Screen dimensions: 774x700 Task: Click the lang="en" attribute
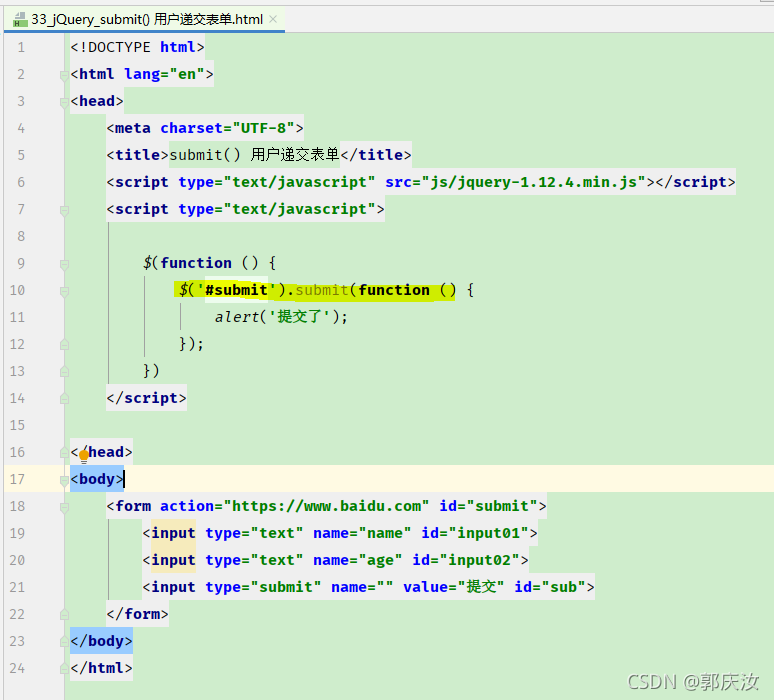click(x=164, y=74)
